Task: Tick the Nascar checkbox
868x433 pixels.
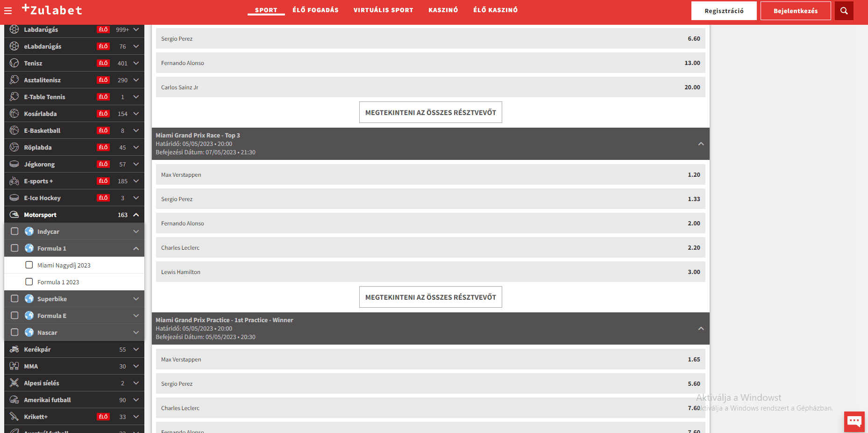Action: click(14, 332)
